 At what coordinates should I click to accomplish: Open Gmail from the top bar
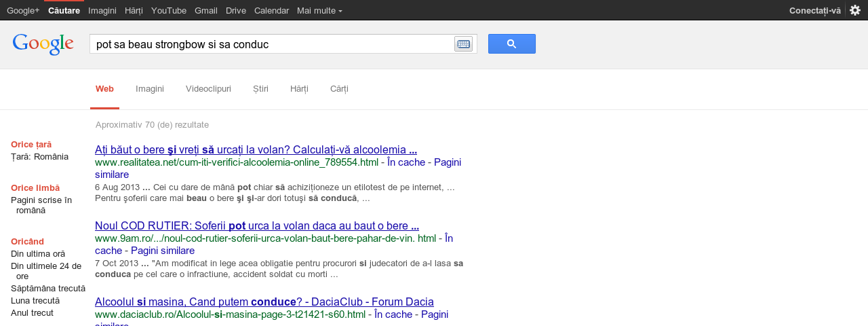tap(206, 10)
